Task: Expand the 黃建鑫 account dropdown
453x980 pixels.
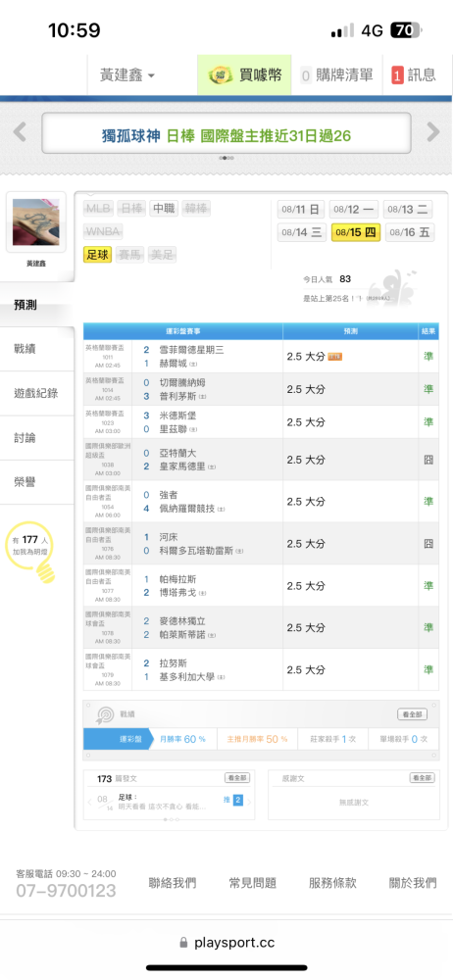Action: pyautogui.click(x=127, y=75)
